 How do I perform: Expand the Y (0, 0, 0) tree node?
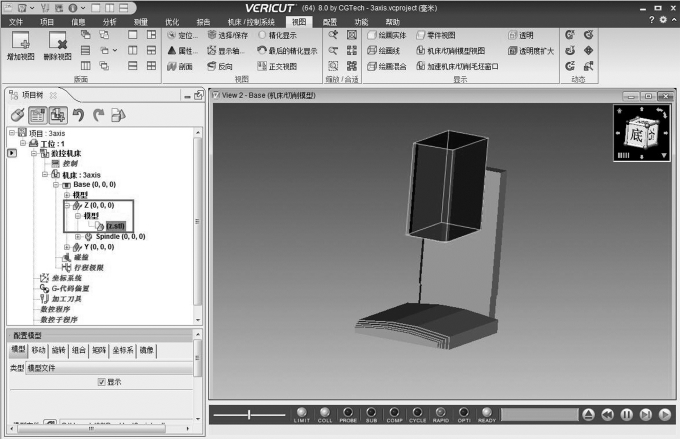(x=67, y=247)
